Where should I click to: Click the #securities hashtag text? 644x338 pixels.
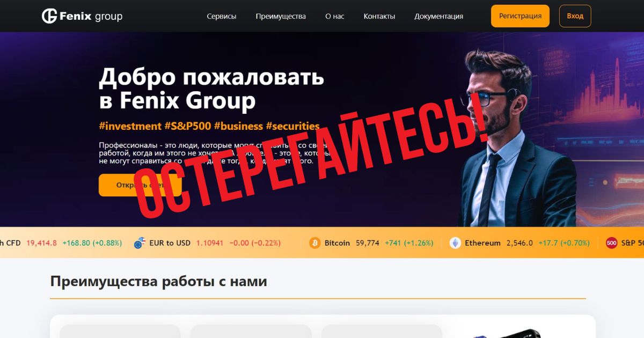point(292,126)
